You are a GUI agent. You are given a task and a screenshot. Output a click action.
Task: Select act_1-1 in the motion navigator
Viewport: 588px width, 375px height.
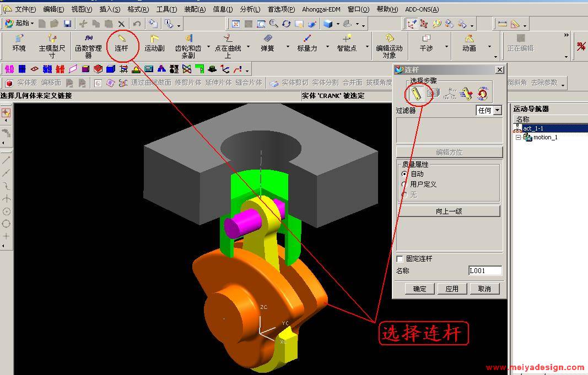click(533, 128)
